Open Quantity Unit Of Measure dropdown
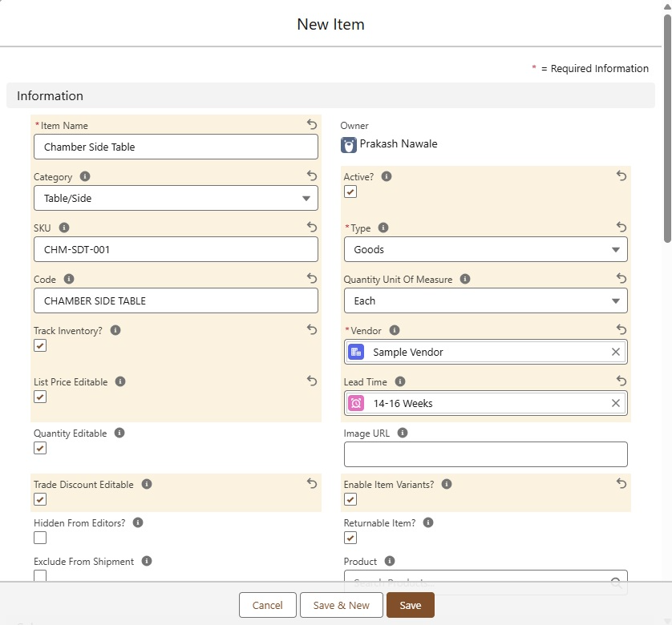Screen dimensions: 672x625 485,300
